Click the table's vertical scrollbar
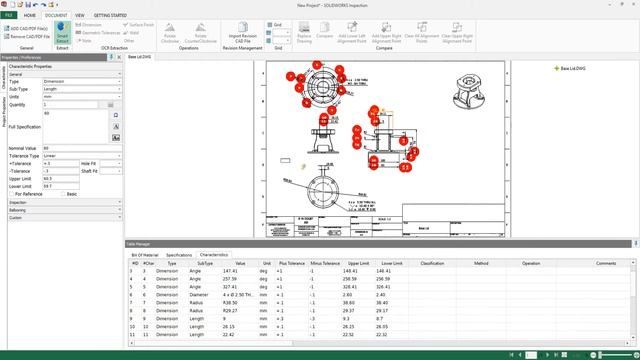The height and width of the screenshot is (360, 640). point(633,299)
